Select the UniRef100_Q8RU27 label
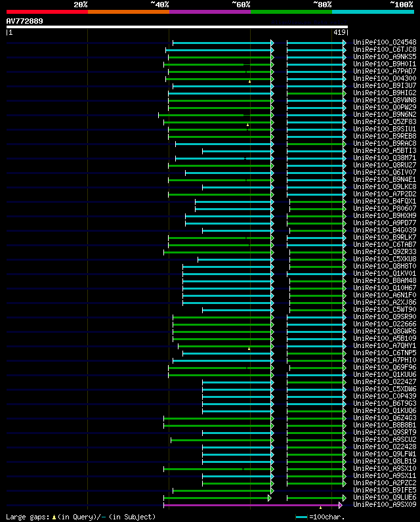420x522 pixels. coord(385,165)
